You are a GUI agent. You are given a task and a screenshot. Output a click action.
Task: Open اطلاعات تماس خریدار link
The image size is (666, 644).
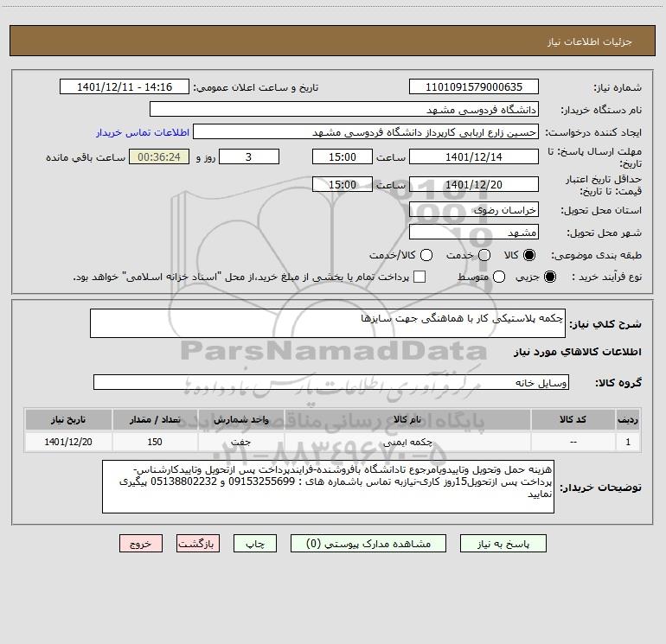tap(143, 132)
